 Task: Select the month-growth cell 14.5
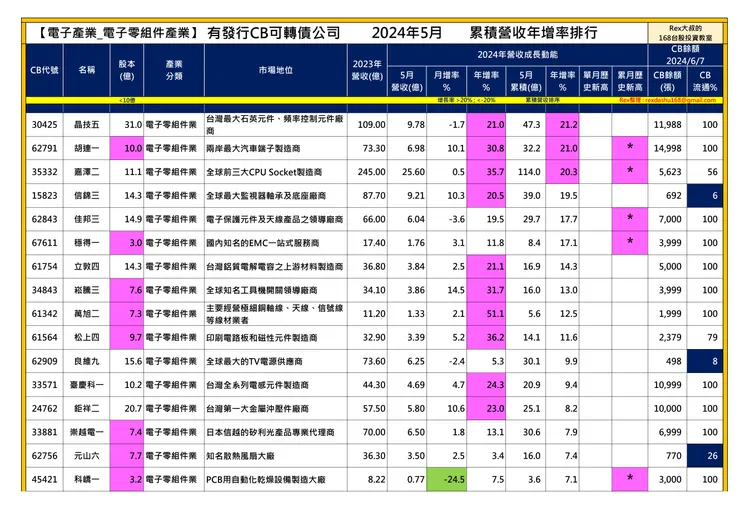coord(446,290)
